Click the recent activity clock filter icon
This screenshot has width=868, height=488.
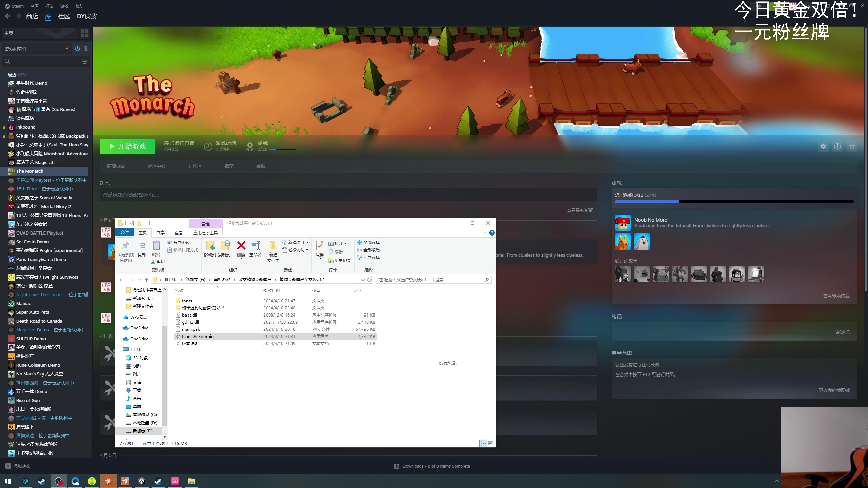click(x=77, y=49)
